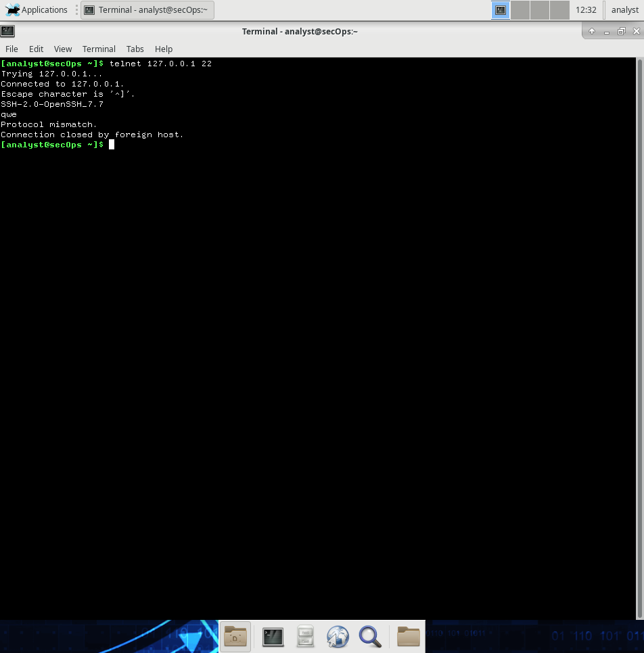The image size is (644, 653).
Task: Open the View menu
Action: pyautogui.click(x=63, y=49)
